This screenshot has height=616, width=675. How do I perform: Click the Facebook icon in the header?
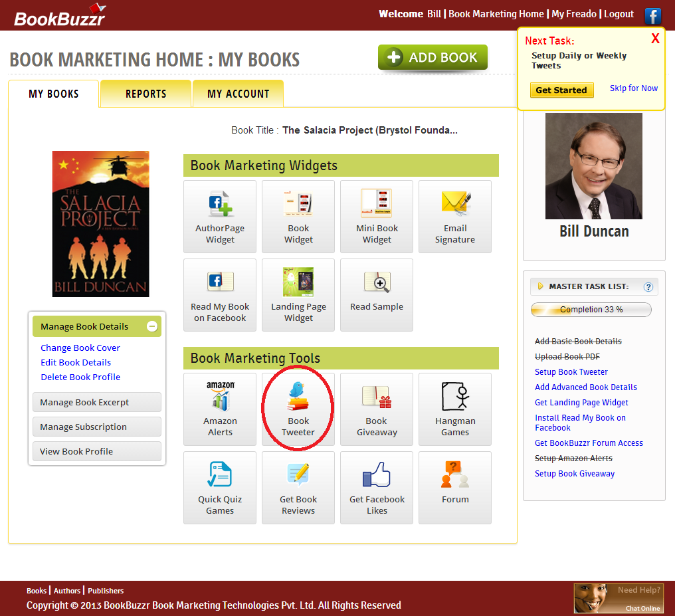click(x=652, y=16)
